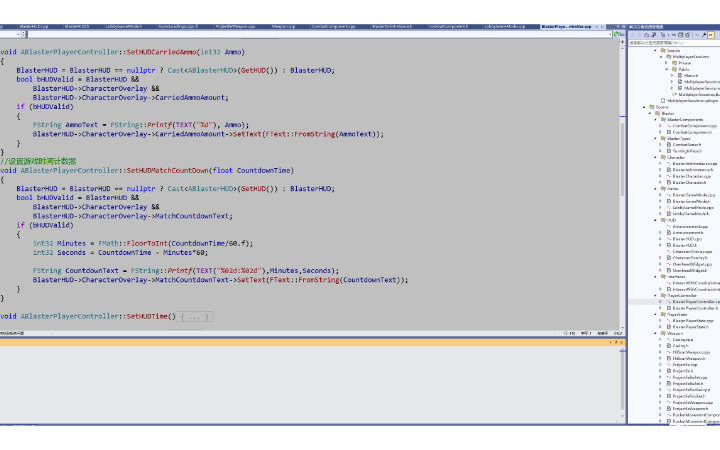Open LobbyGameMode.h in Solution Explorer tree
This screenshot has width=720, height=450.
click(691, 214)
